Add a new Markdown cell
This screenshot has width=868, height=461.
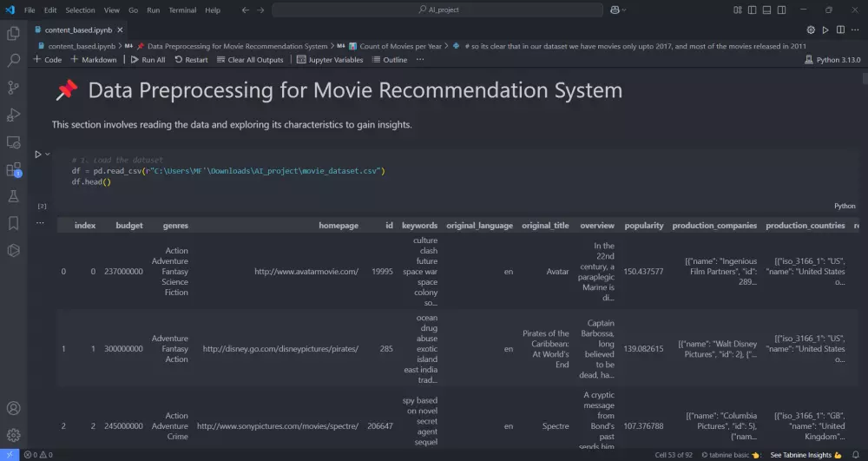coord(94,60)
